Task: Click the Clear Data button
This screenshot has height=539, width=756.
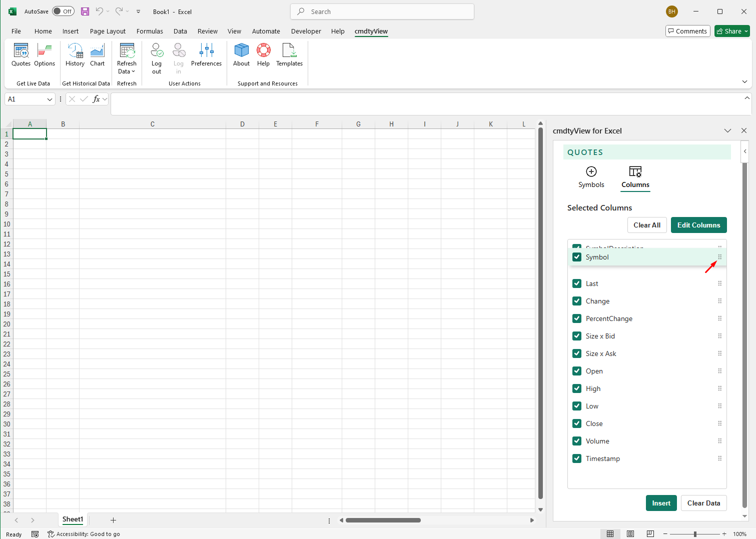Action: click(703, 503)
